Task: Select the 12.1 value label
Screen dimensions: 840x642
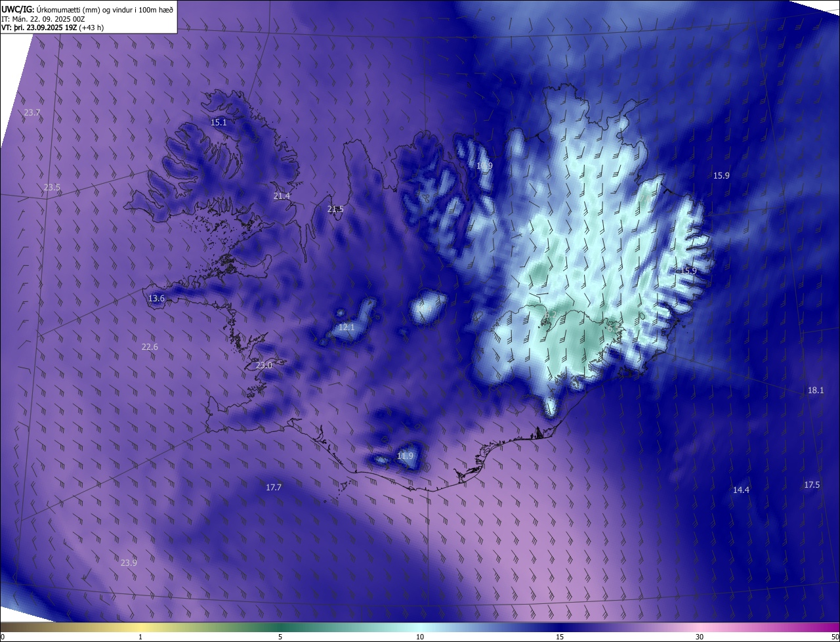Action: [346, 328]
